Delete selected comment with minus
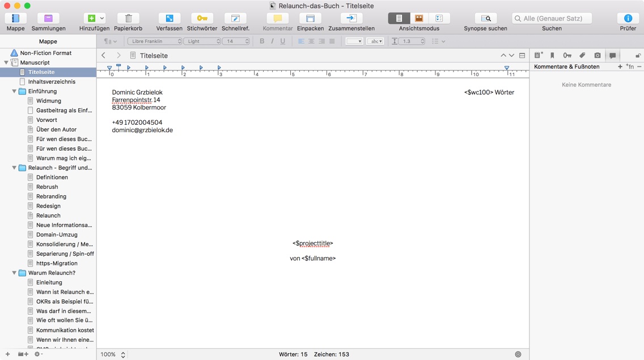This screenshot has width=644, height=360. coord(639,66)
